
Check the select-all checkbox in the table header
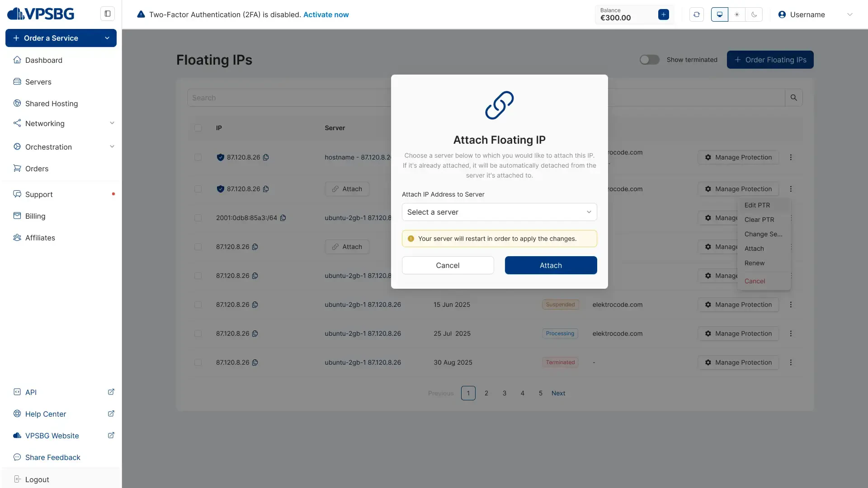[x=198, y=128]
